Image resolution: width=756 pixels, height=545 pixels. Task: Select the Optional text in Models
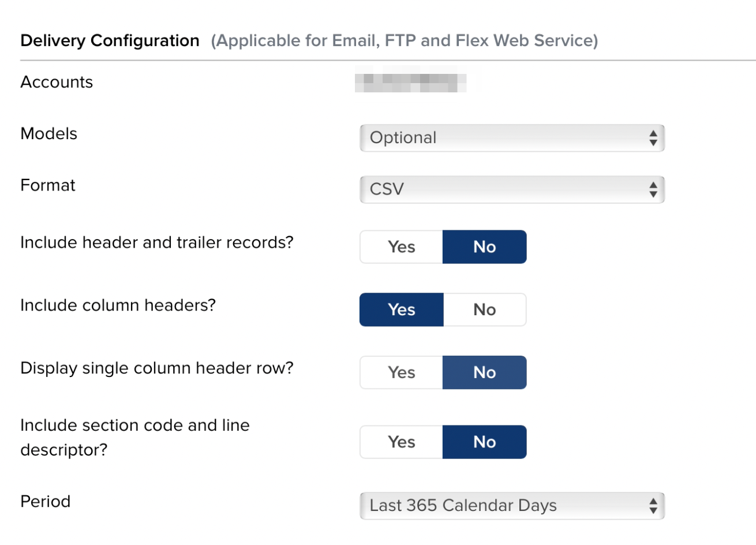[403, 137]
